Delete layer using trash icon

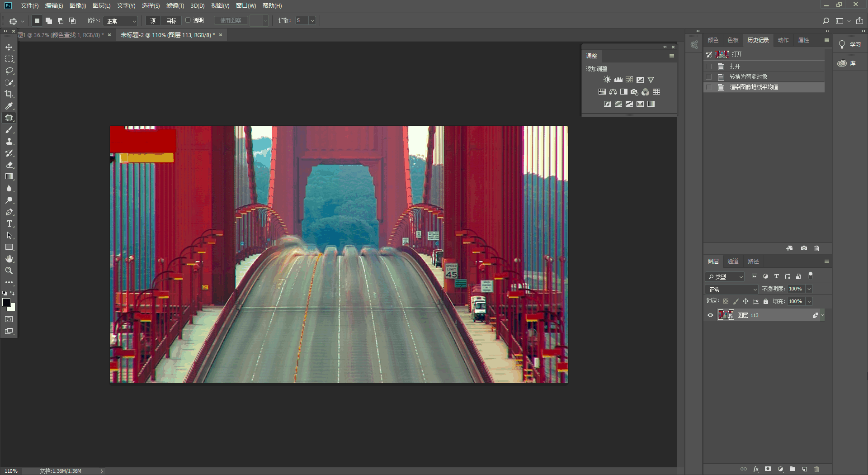[816, 469]
